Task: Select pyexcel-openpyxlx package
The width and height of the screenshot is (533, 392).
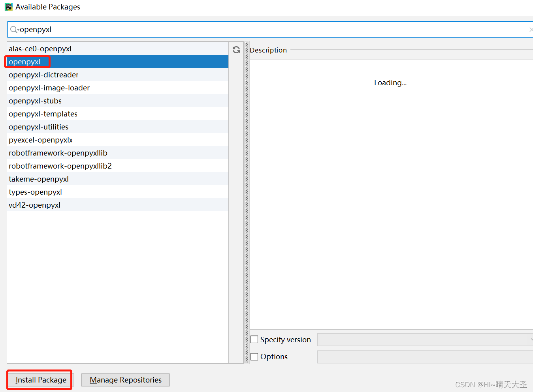Action: click(118, 140)
